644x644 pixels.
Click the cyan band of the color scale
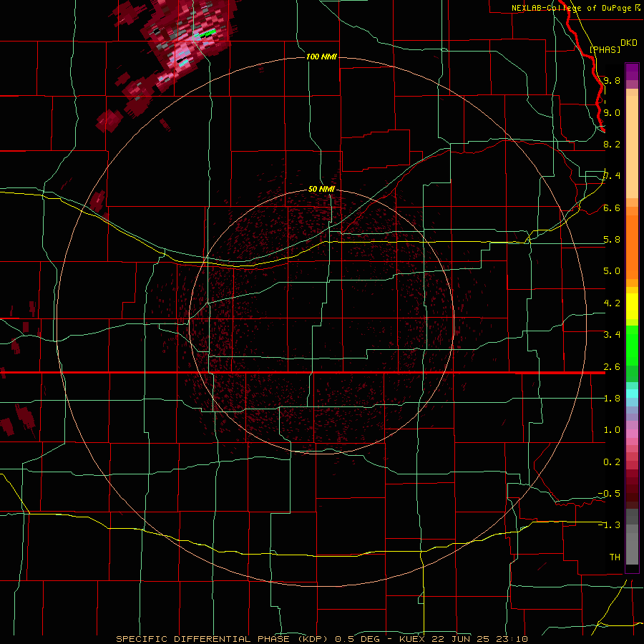632,394
